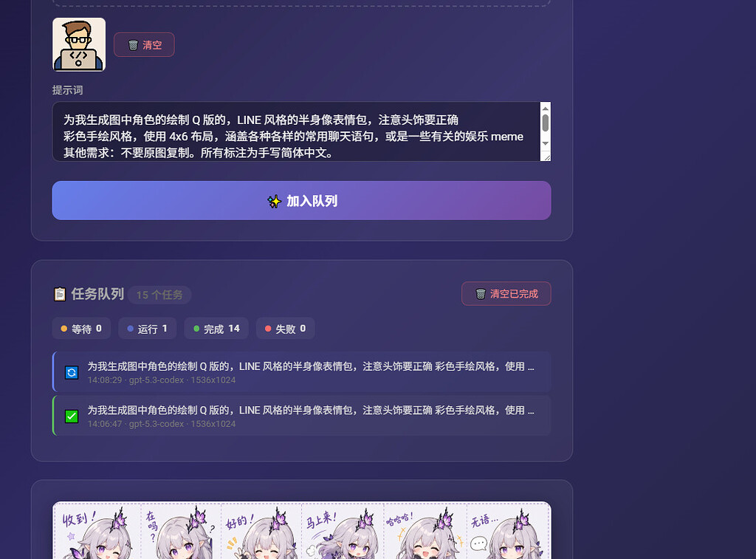
Task: Open the running task from 14:08:29
Action: coord(302,372)
